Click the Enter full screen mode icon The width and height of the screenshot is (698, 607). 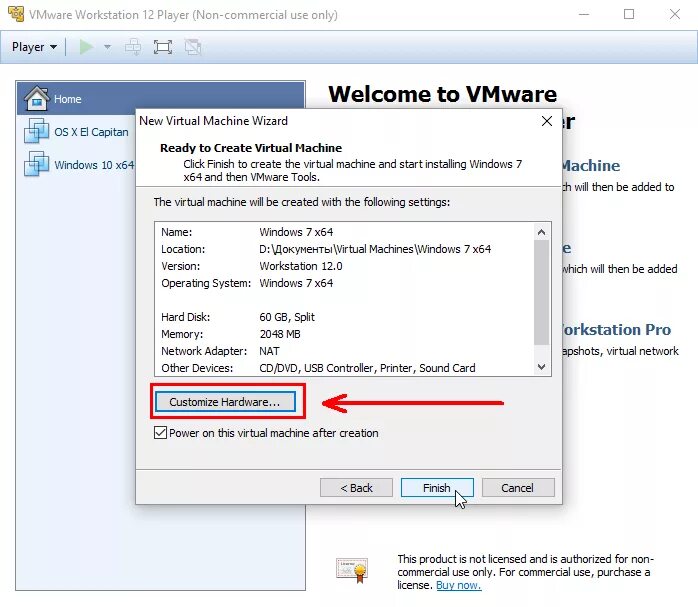click(162, 47)
